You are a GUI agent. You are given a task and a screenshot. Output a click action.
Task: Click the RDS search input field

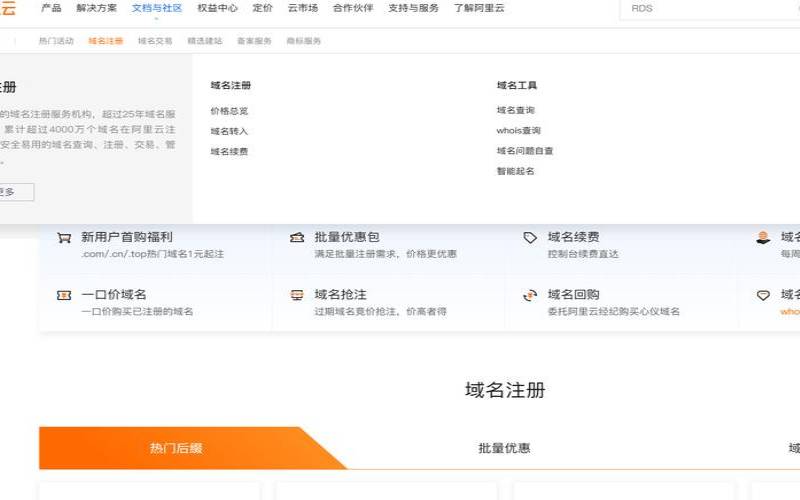point(710,9)
